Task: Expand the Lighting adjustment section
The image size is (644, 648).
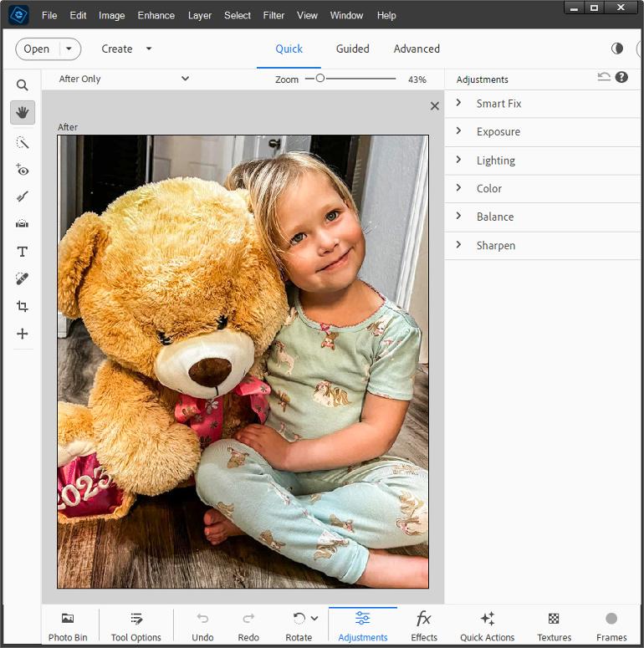Action: (495, 161)
